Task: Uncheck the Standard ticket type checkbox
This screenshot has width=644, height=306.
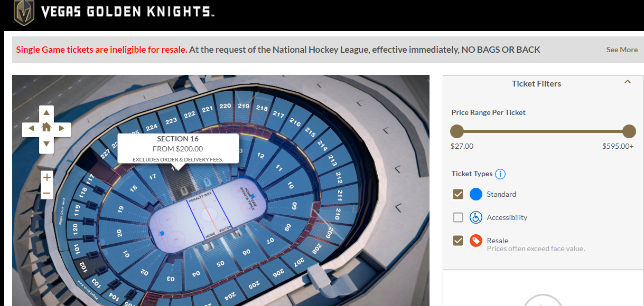Action: 458,194
